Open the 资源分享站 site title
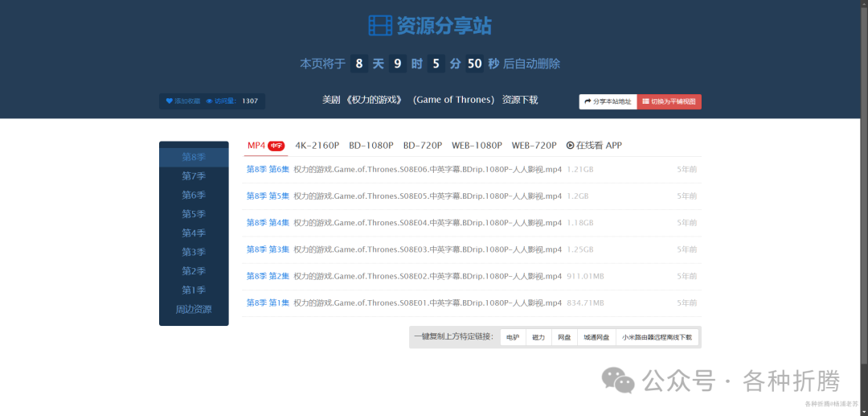 (x=444, y=26)
